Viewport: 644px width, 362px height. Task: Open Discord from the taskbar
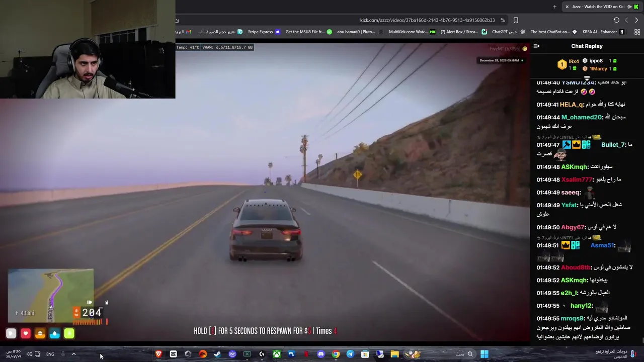click(x=321, y=354)
